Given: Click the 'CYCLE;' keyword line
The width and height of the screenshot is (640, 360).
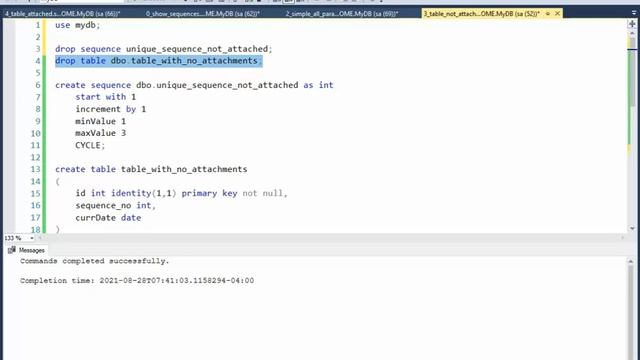Looking at the screenshot, I should 90,145.
